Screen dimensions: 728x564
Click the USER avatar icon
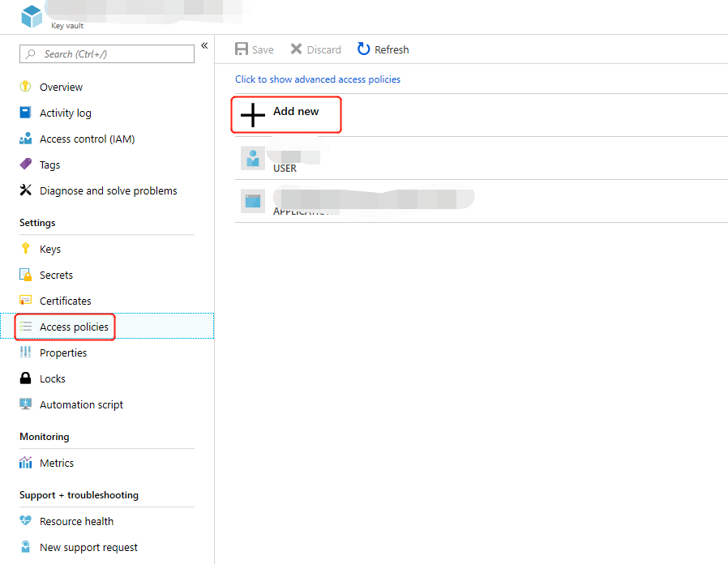coord(253,158)
